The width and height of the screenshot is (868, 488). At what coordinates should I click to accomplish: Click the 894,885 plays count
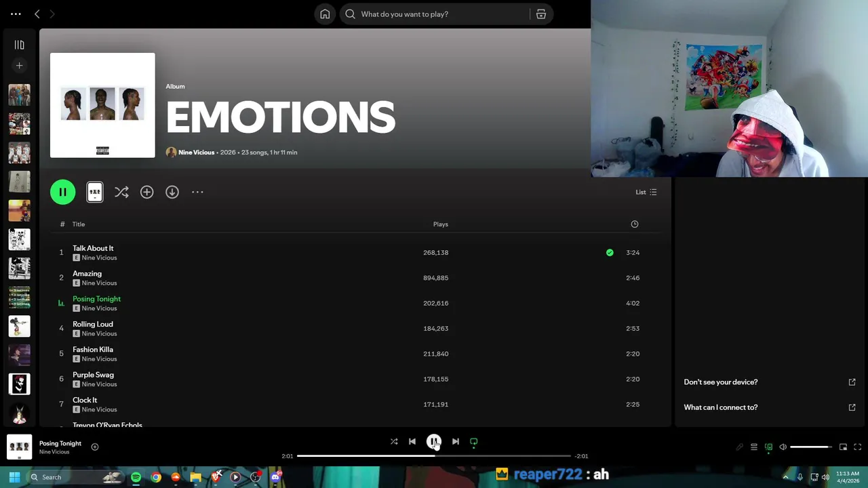click(436, 278)
